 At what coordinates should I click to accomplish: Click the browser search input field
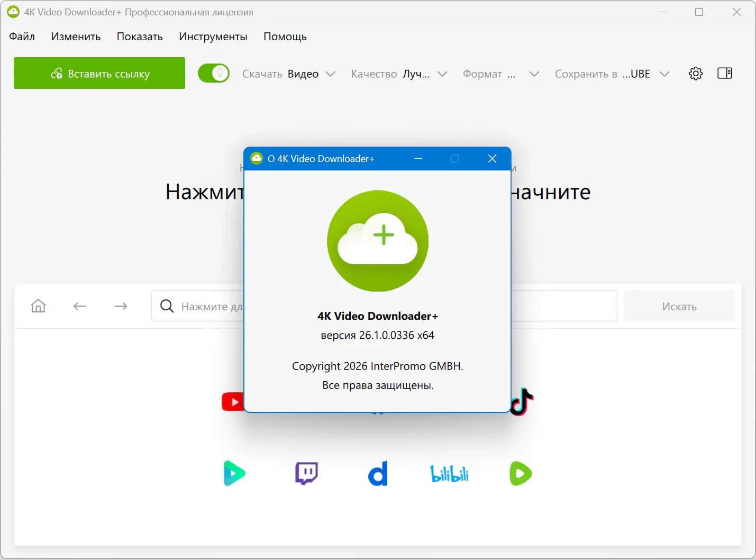pyautogui.click(x=384, y=306)
